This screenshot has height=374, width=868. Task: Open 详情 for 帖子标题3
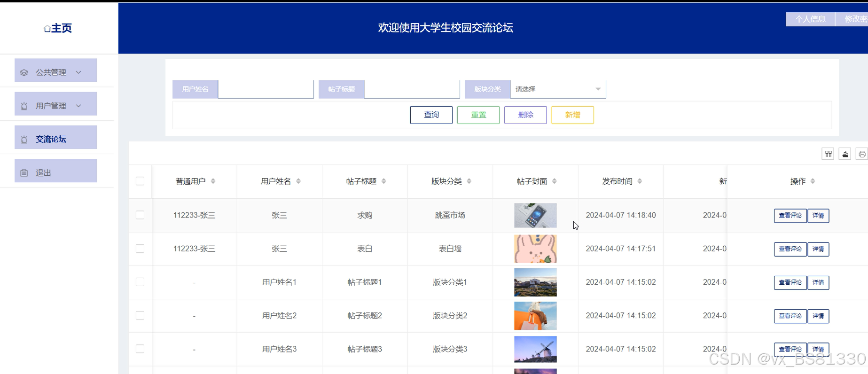pos(818,349)
